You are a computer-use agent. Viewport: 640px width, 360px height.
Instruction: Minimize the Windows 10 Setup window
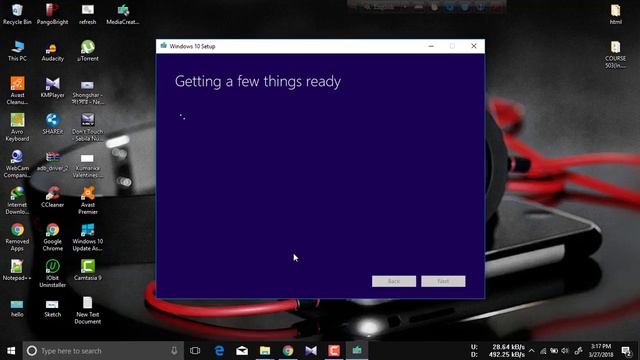coord(431,46)
